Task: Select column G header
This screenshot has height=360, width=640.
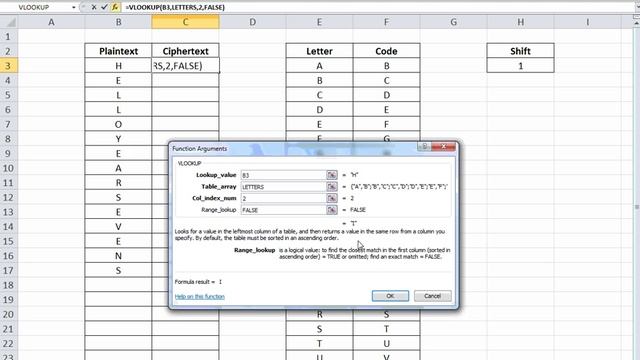Action: point(453,22)
